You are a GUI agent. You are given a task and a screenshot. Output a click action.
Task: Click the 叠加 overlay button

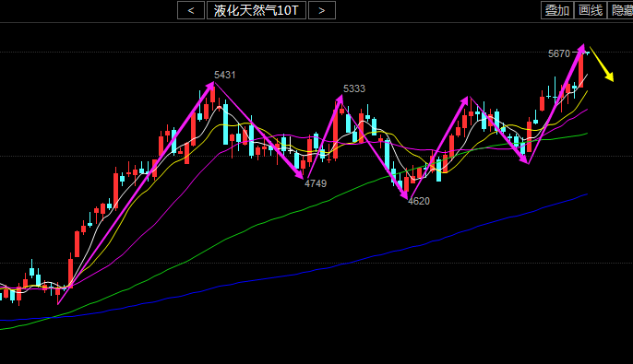click(x=557, y=10)
